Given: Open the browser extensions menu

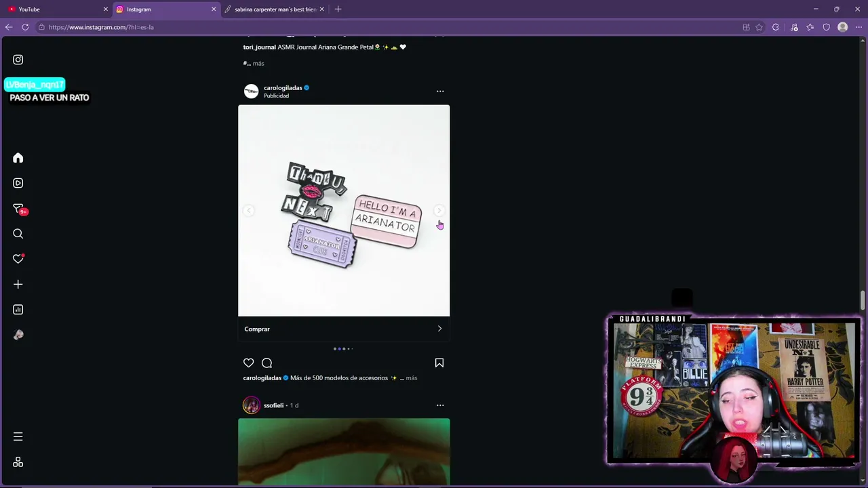Looking at the screenshot, I should coord(776,27).
